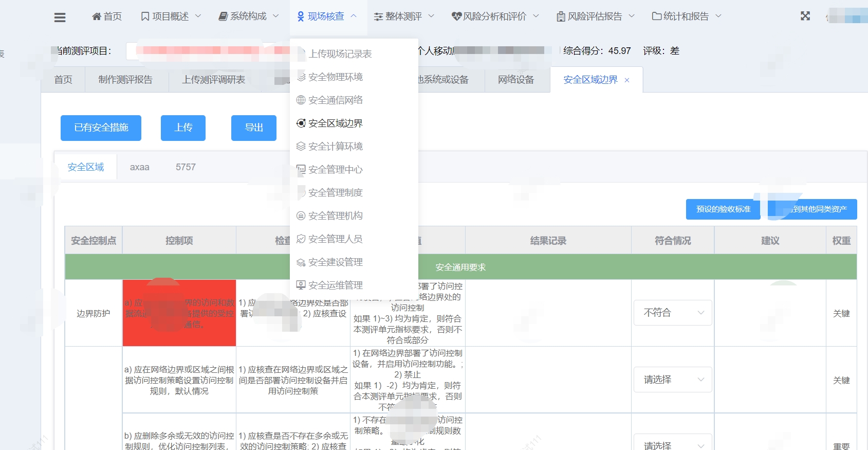Click the badge icon for 安全管理人员

click(x=301, y=239)
